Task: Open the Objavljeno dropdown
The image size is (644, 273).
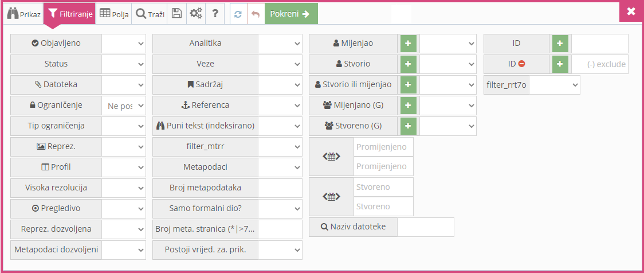Action: point(124,44)
